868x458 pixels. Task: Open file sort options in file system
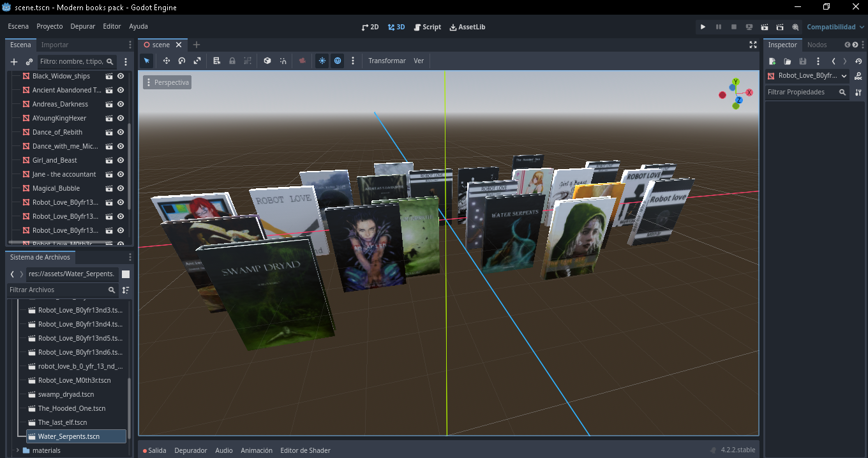[x=126, y=290]
